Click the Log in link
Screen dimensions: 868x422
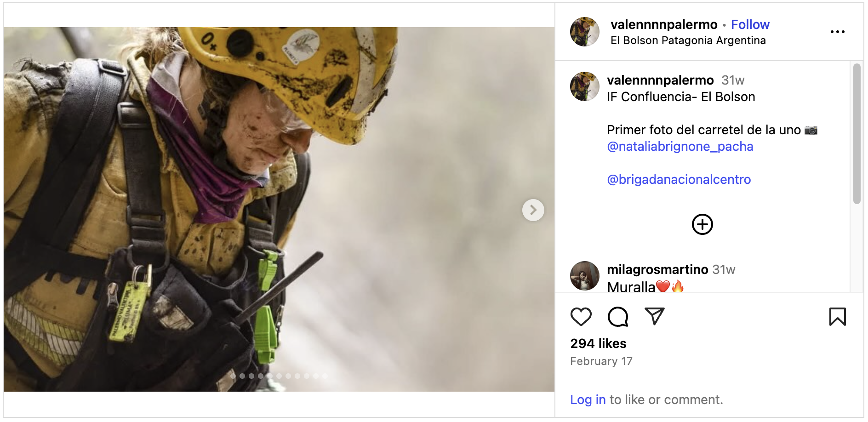(x=588, y=400)
